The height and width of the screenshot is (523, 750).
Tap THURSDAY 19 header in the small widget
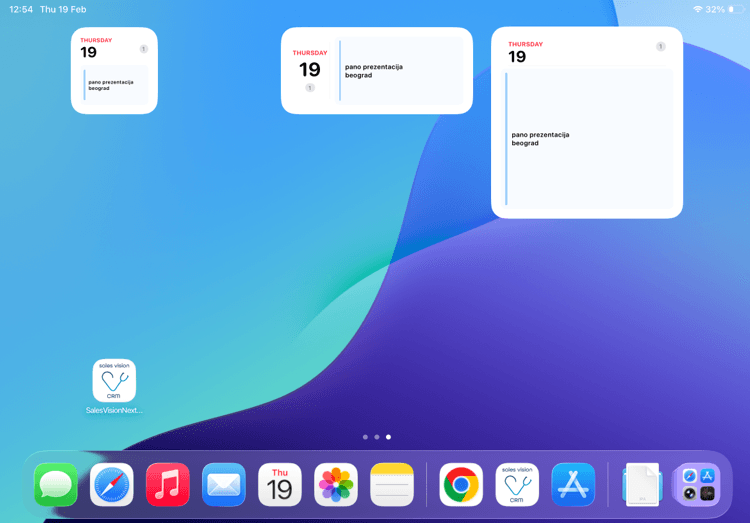point(96,48)
